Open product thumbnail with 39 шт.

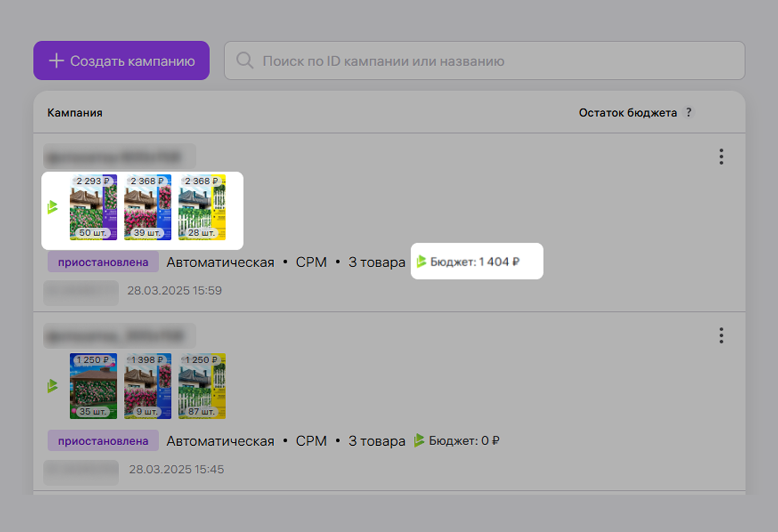tap(147, 207)
